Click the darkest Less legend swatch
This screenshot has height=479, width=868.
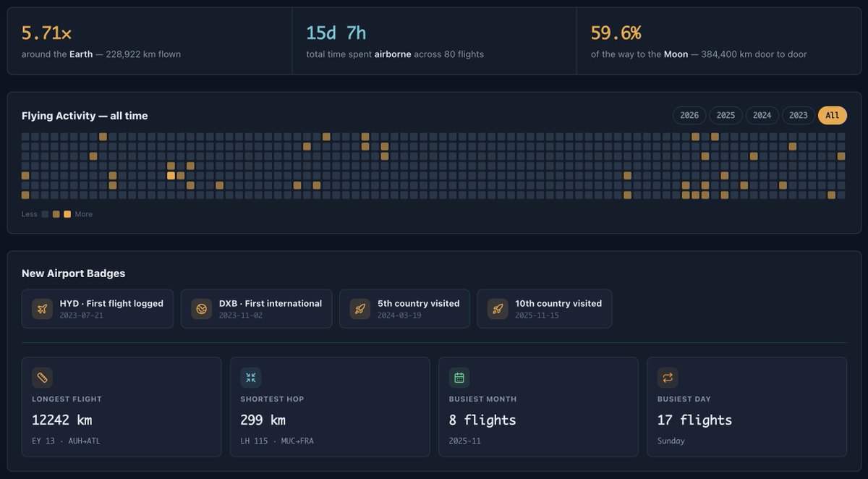46,214
